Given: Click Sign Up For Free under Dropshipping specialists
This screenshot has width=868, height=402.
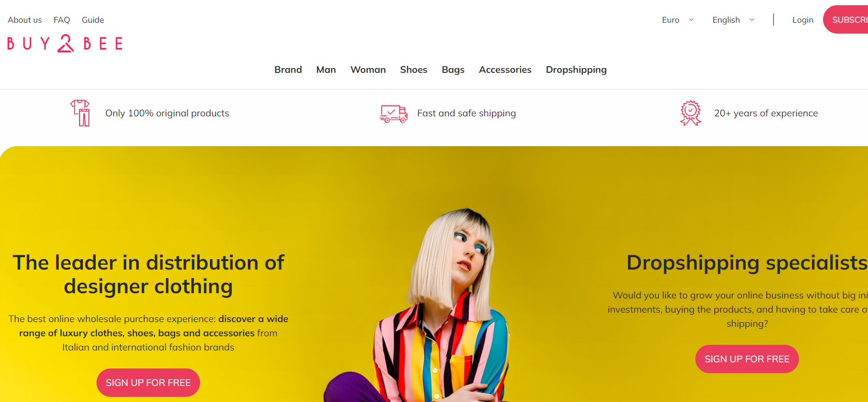Looking at the screenshot, I should [x=747, y=359].
